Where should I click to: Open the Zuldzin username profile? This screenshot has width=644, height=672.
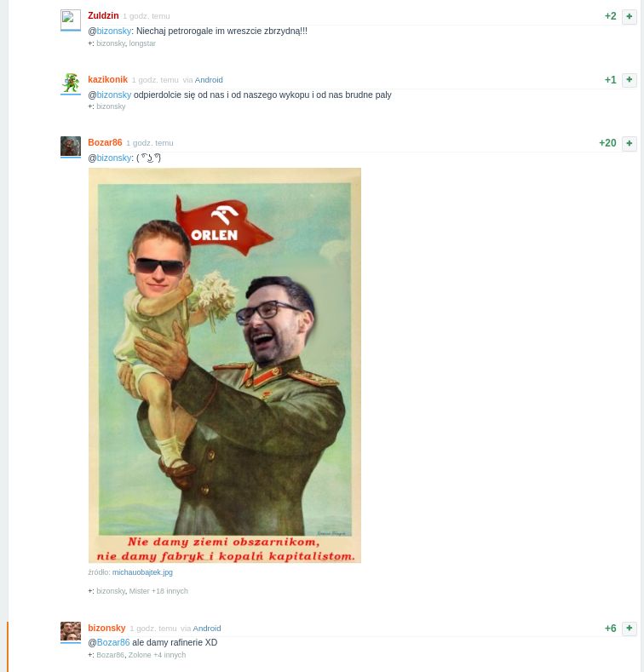[x=103, y=15]
